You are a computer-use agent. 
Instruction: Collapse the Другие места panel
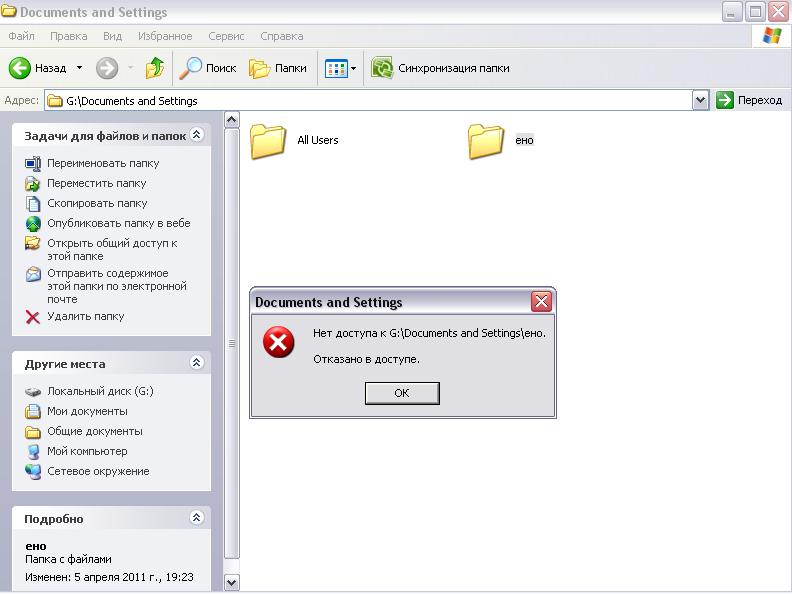pos(196,363)
